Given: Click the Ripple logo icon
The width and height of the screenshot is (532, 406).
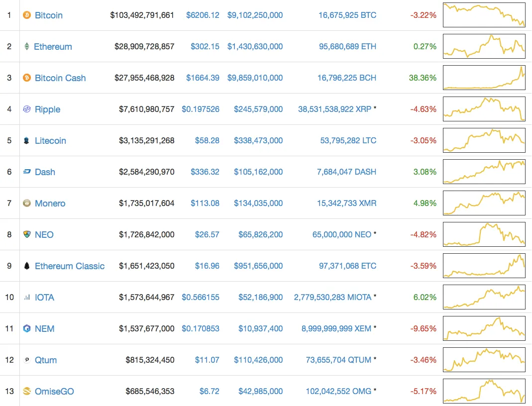Looking at the screenshot, I should pyautogui.click(x=27, y=109).
